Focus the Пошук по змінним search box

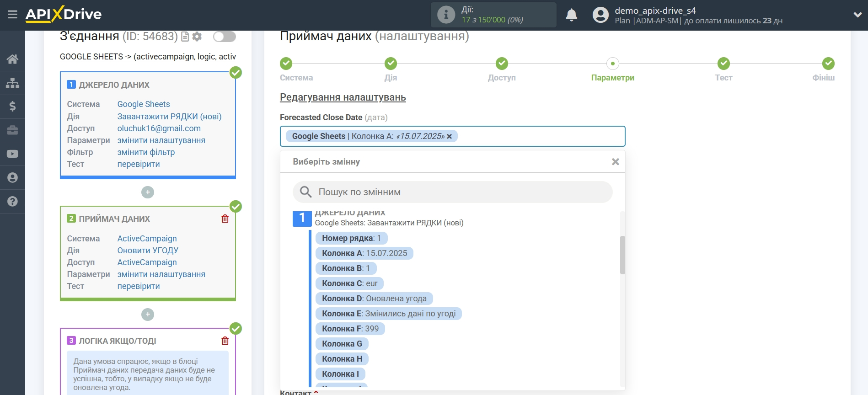pos(452,192)
